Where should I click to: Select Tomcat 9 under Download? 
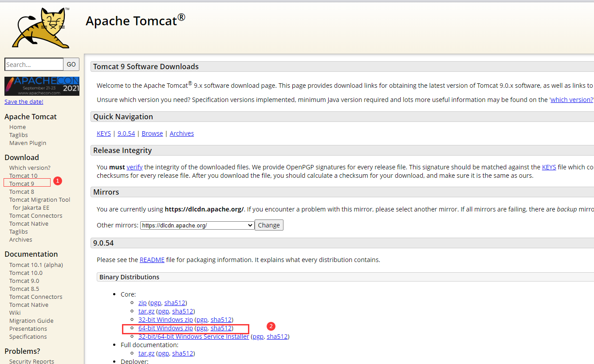[x=22, y=184]
